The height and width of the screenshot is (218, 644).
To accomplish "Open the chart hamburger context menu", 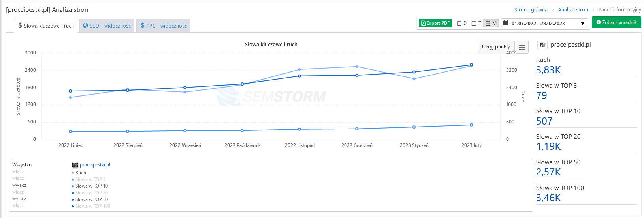I will tap(522, 47).
